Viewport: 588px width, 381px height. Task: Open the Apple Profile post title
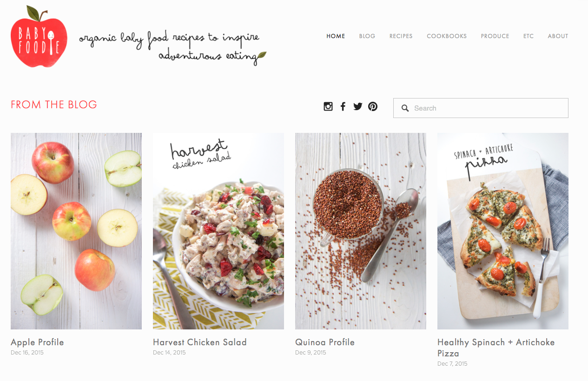(x=37, y=342)
